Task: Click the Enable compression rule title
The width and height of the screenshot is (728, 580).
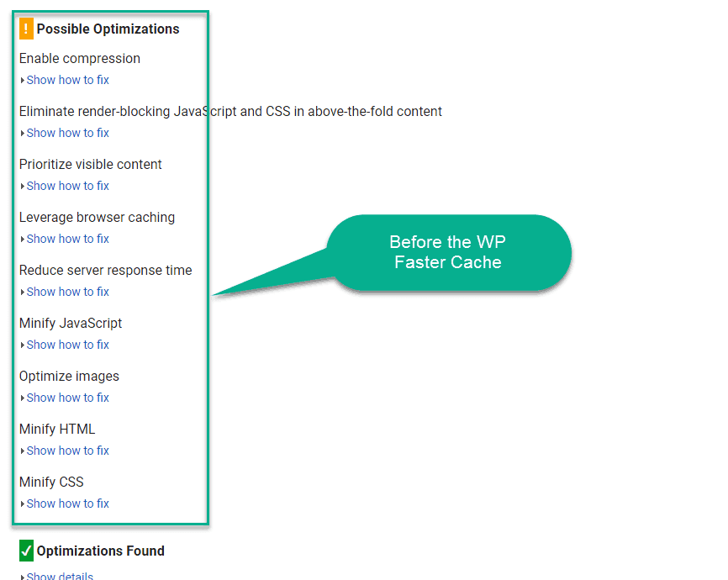Action: coord(79,59)
